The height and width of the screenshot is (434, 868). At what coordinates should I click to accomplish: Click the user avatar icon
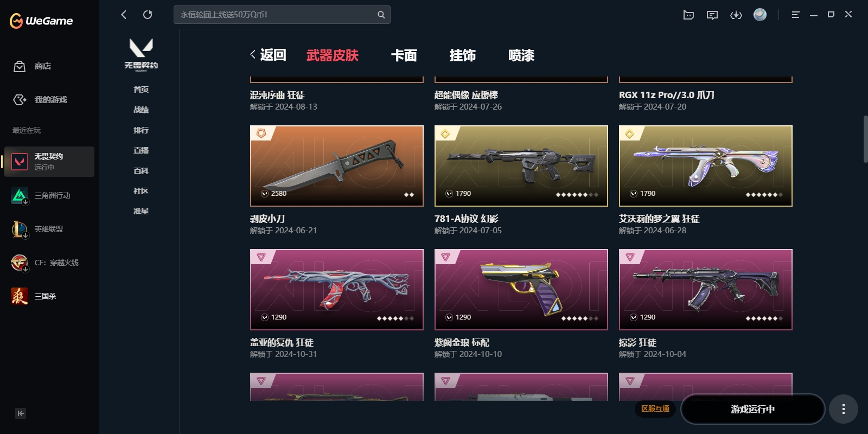[x=760, y=15]
